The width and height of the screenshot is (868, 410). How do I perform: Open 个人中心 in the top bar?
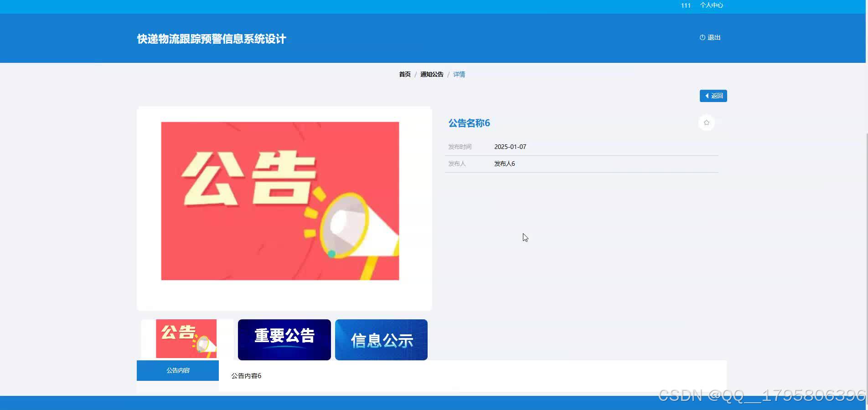coord(711,5)
